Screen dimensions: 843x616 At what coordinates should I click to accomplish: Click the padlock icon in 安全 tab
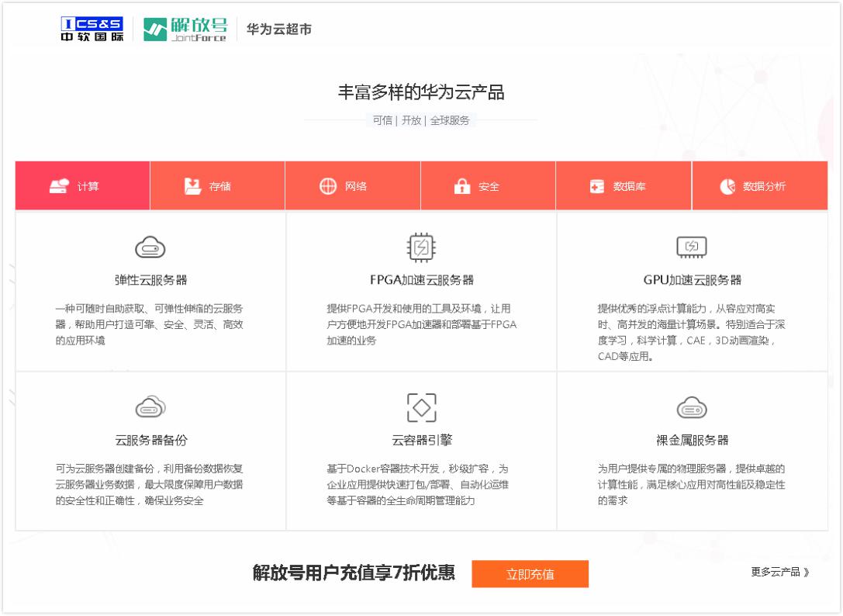click(x=461, y=186)
